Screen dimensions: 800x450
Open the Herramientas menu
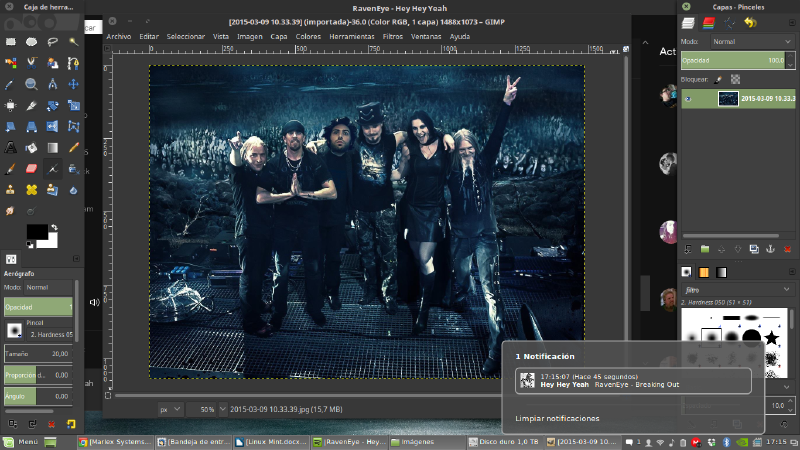[352, 37]
